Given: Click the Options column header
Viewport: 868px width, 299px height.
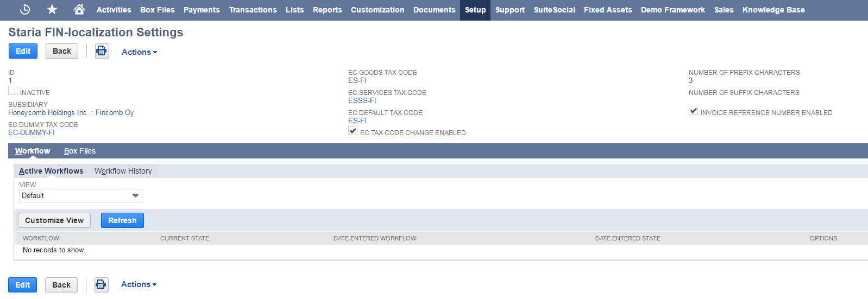Looking at the screenshot, I should [x=823, y=238].
